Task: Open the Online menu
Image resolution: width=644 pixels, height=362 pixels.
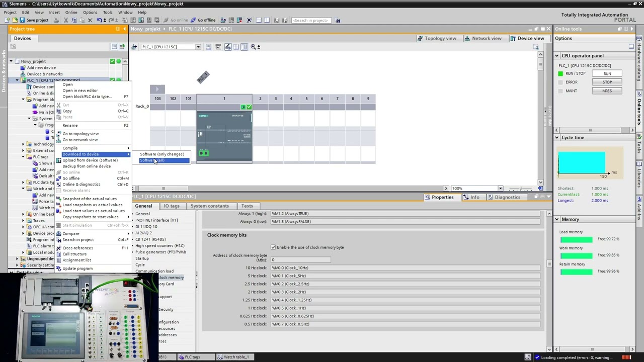Action: click(x=71, y=12)
